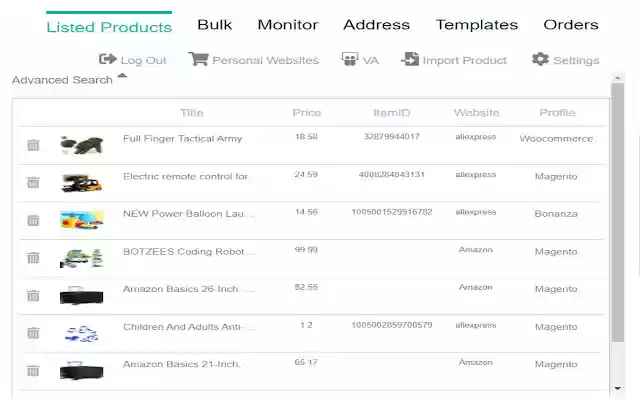The image size is (640, 400).
Task: Open the VA link
Action: pos(371,60)
